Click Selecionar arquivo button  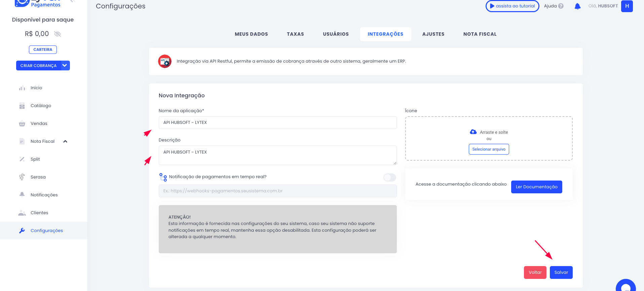pos(489,149)
